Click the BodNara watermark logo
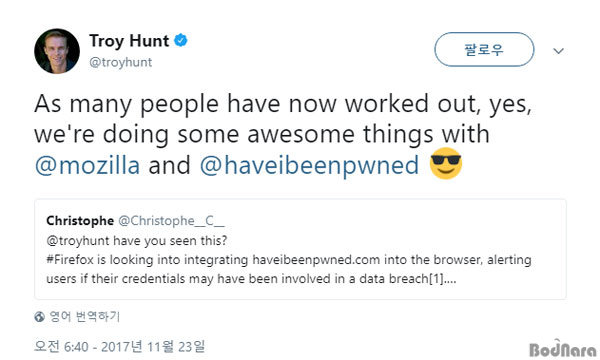The width and height of the screenshot is (600, 360). (562, 349)
